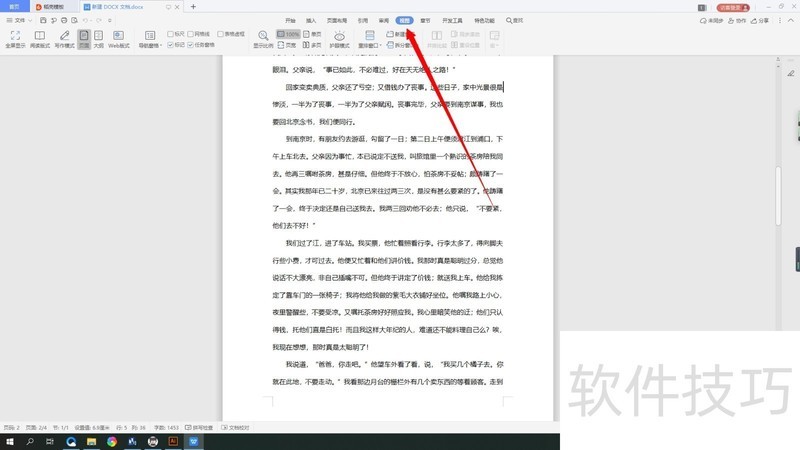Click the redo arrow icon
Screen dimensions: 800x450
coord(98,20)
